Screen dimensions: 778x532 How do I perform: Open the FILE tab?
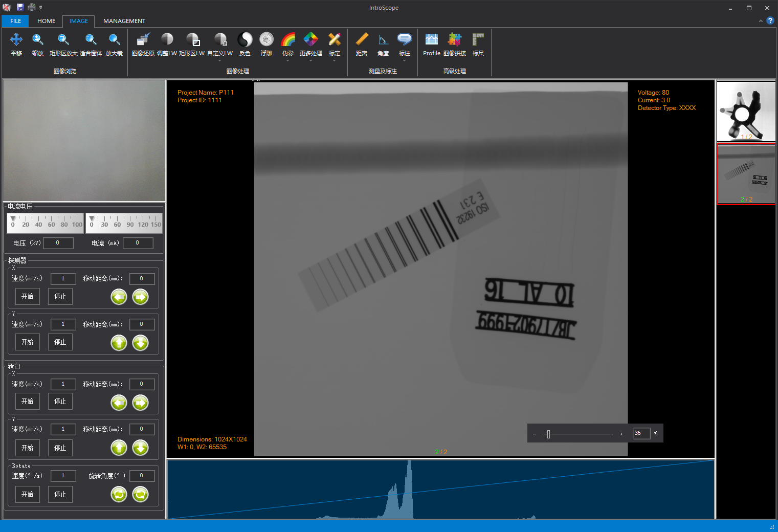point(16,21)
